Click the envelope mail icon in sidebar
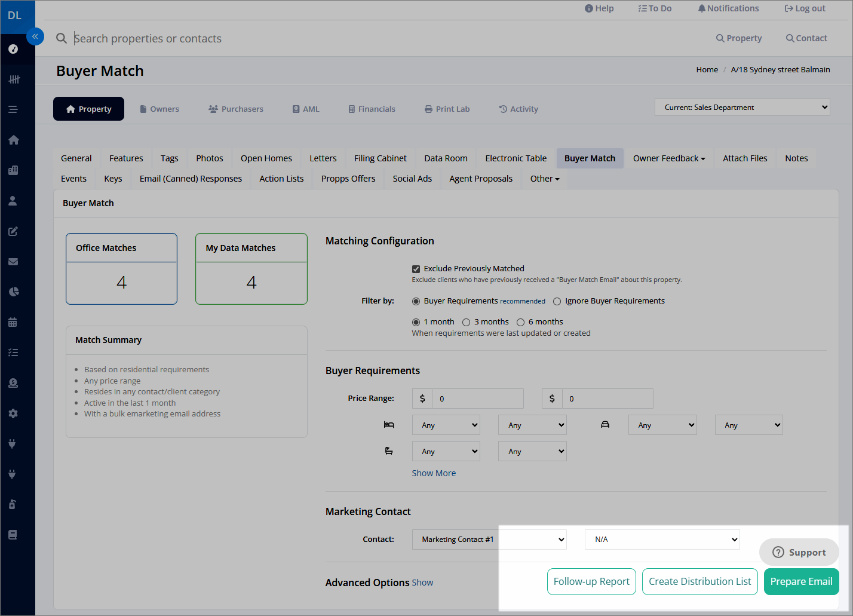Image resolution: width=853 pixels, height=616 pixels. click(x=13, y=262)
